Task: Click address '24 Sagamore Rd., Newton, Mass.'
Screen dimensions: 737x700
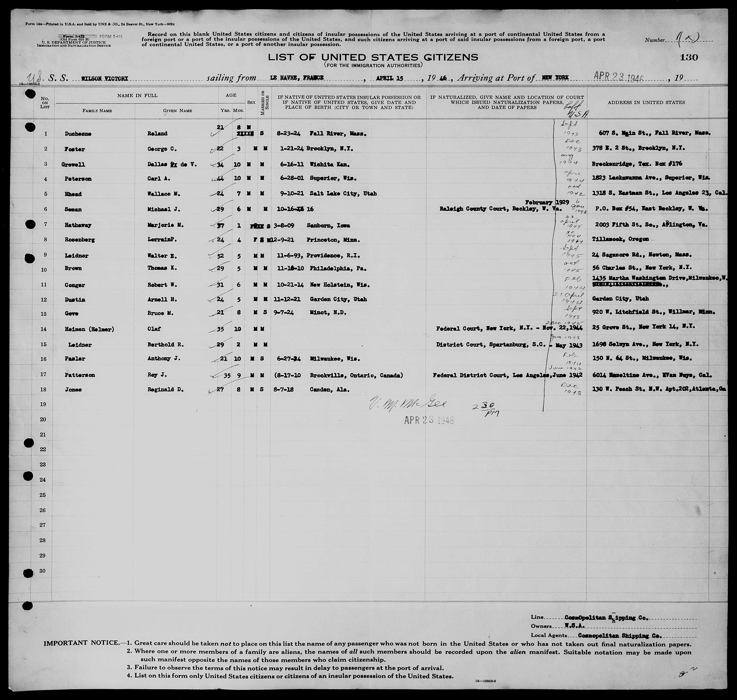Action: point(641,255)
